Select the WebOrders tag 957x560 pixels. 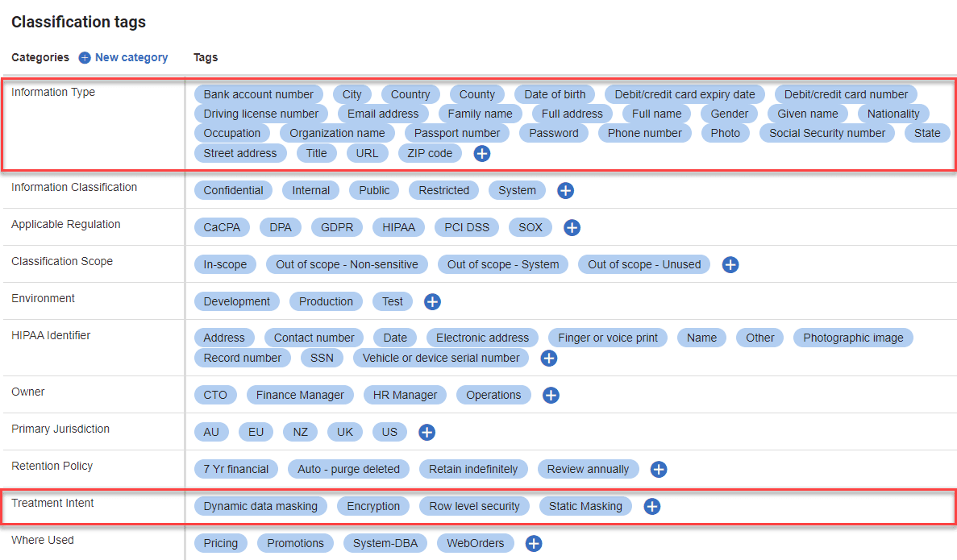[476, 544]
